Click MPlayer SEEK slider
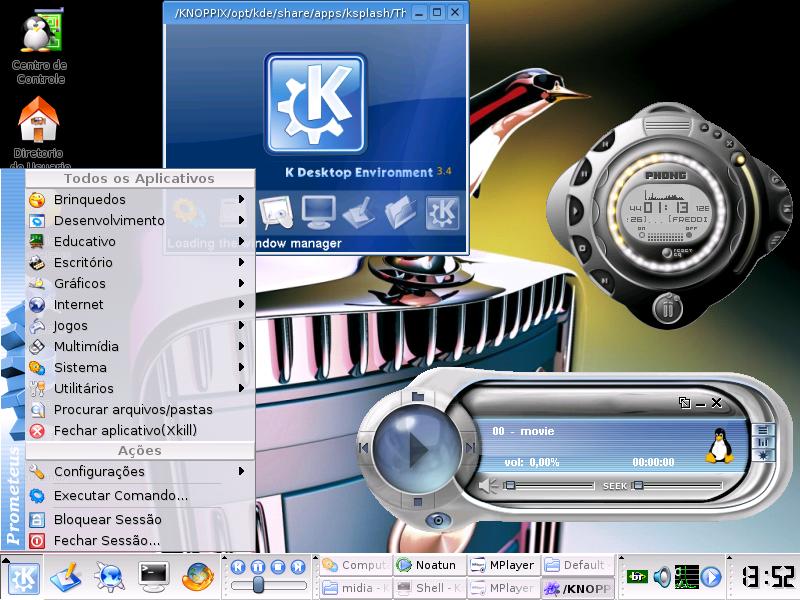The height and width of the screenshot is (600, 800). [x=678, y=486]
